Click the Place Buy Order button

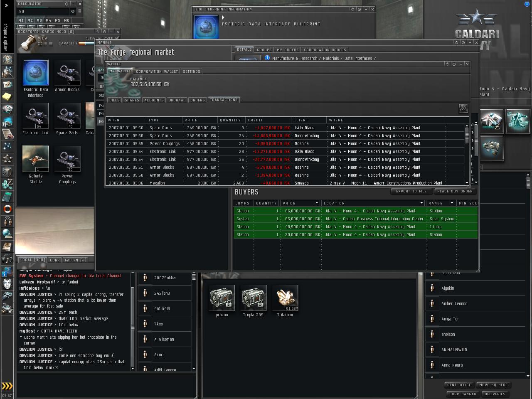455,191
